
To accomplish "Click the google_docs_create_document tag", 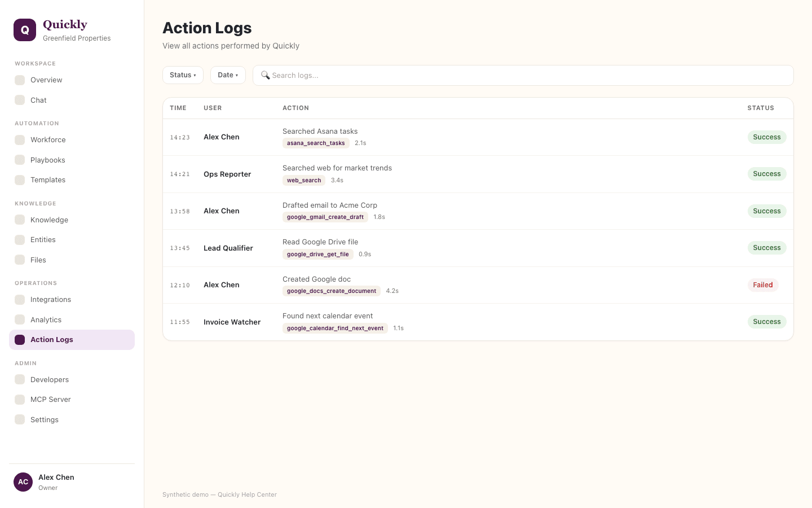I will 332,291.
